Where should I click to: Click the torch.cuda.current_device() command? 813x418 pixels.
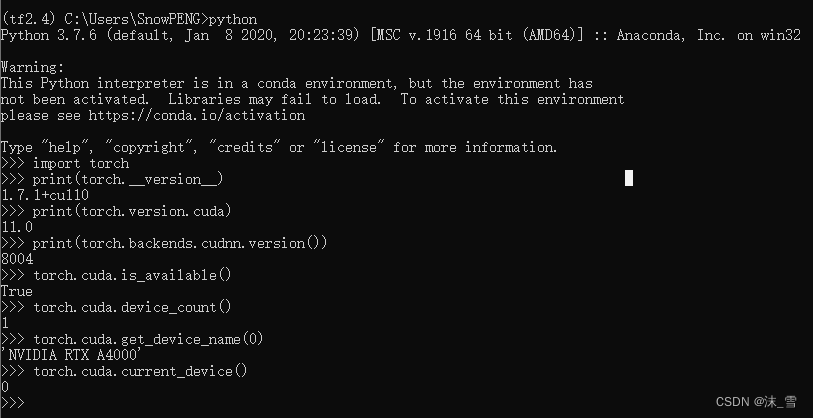[140, 371]
